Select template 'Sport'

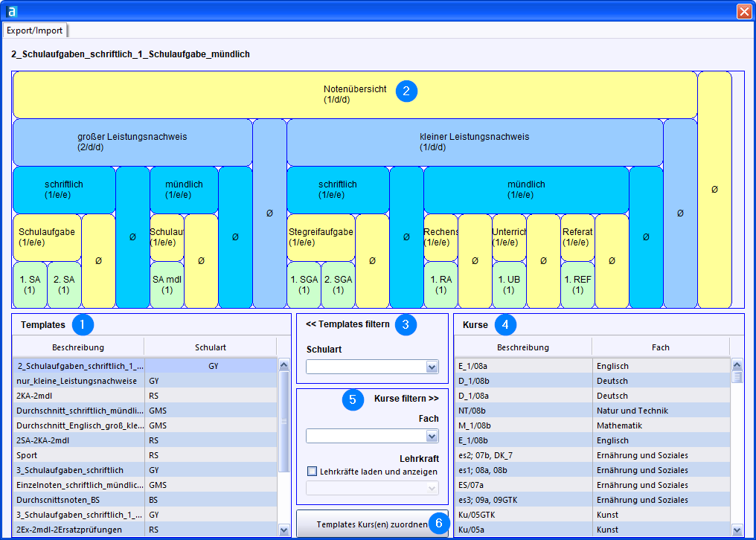(x=144, y=455)
